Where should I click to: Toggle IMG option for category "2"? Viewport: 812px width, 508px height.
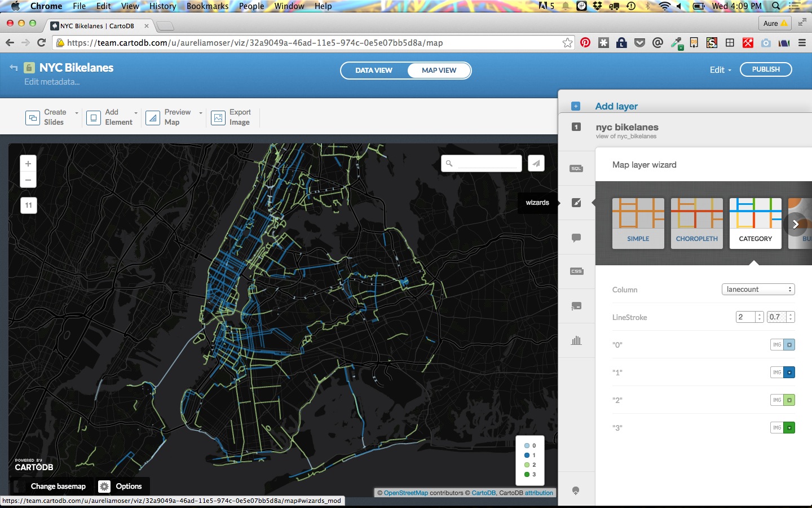[x=777, y=400]
